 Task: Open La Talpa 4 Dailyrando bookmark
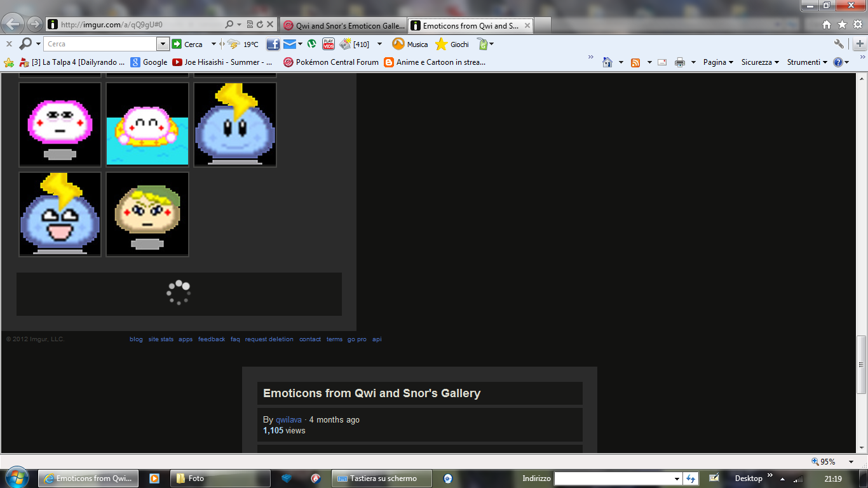click(72, 62)
